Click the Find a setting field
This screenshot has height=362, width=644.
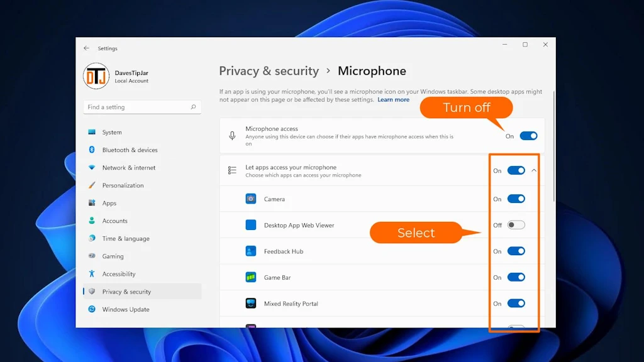click(142, 107)
